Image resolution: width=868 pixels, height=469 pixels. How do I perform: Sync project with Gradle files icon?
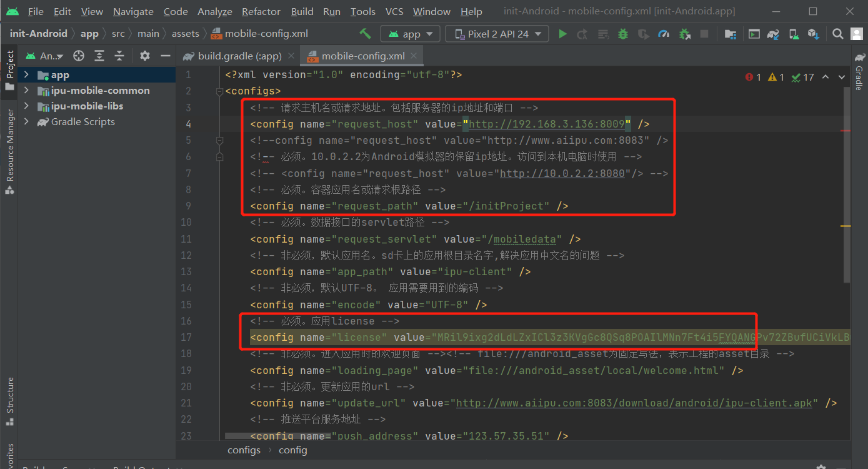click(x=773, y=34)
